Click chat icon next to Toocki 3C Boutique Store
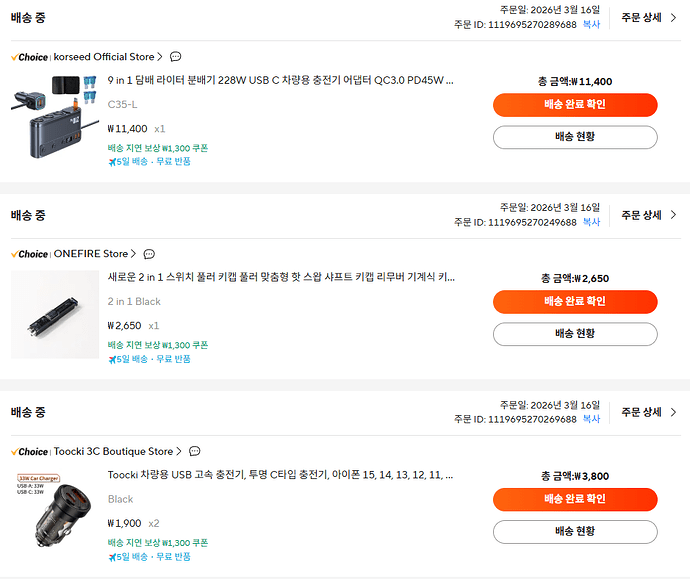 point(194,452)
